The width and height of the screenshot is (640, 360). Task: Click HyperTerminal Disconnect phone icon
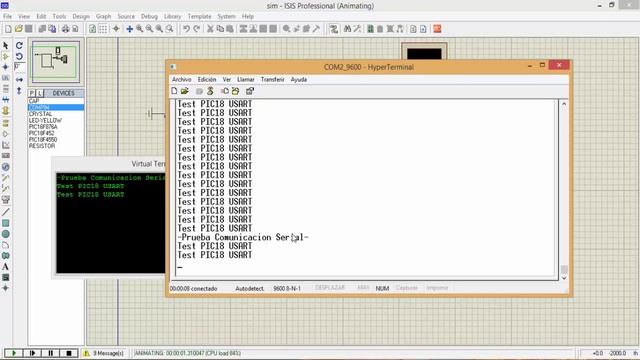[x=210, y=91]
